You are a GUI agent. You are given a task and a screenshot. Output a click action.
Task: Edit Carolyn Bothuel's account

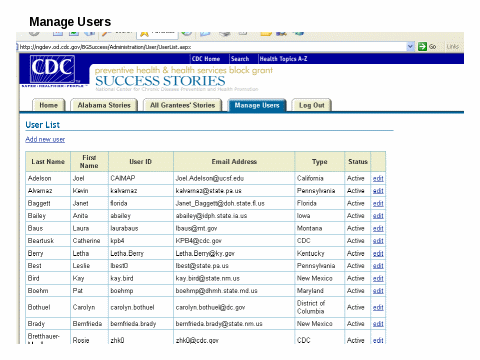click(378, 307)
